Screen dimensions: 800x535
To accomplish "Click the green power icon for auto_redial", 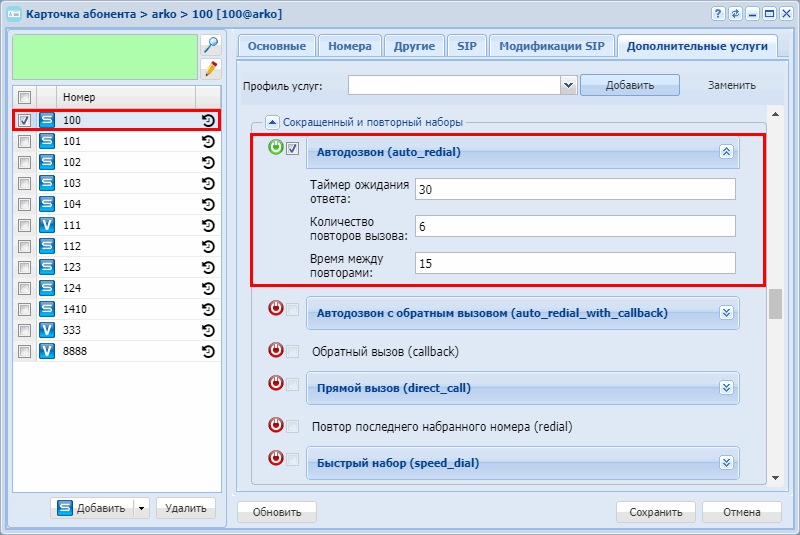I will 276,147.
